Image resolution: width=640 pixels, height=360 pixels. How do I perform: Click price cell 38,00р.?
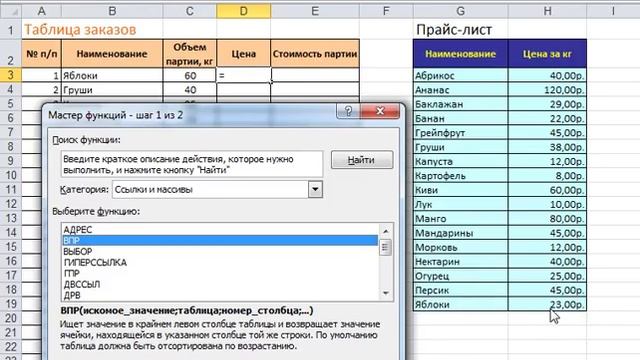pos(547,147)
